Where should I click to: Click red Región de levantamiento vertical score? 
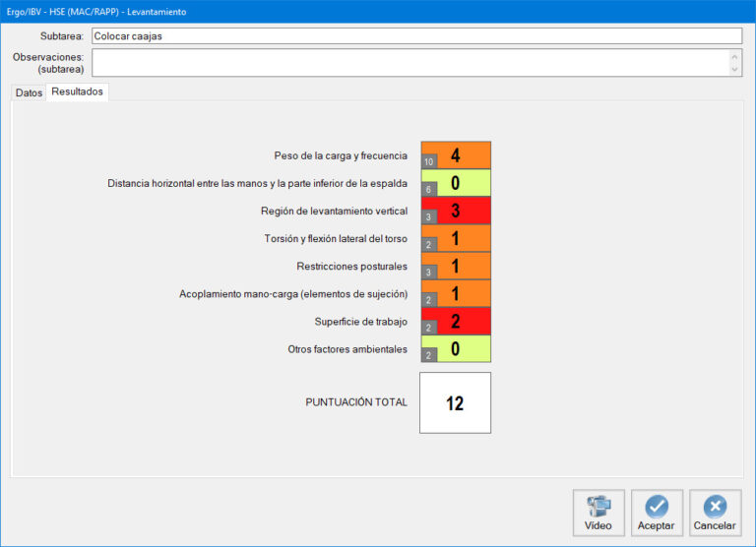(456, 211)
